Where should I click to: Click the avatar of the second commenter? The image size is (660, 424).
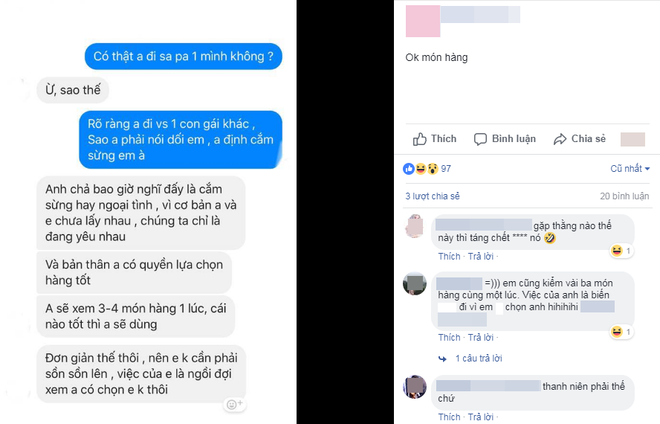[415, 284]
